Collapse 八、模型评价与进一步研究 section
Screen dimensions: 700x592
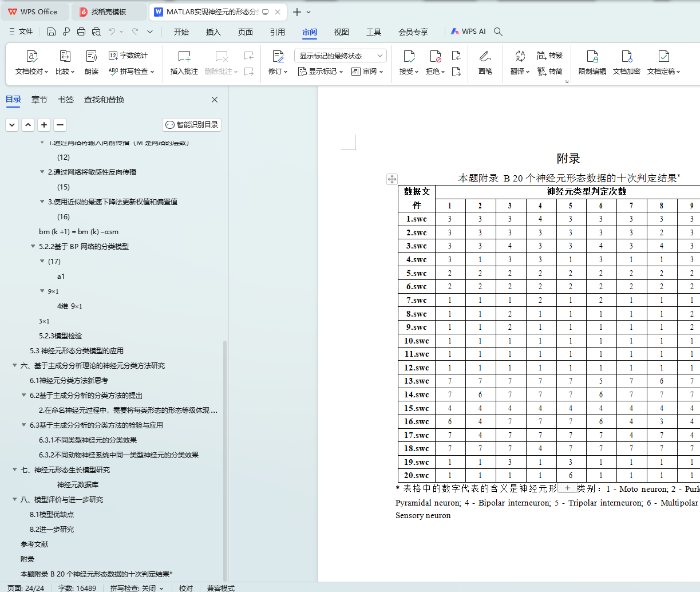15,500
